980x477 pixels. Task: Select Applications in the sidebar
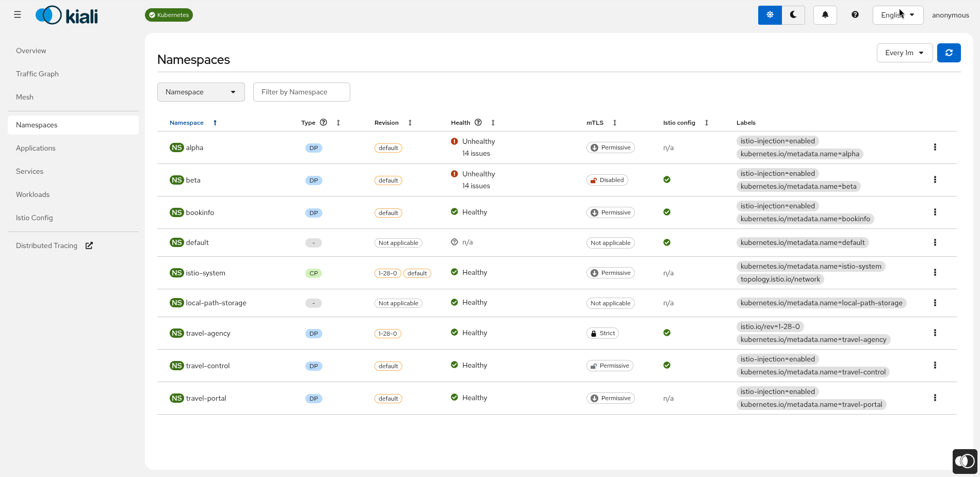(x=36, y=148)
